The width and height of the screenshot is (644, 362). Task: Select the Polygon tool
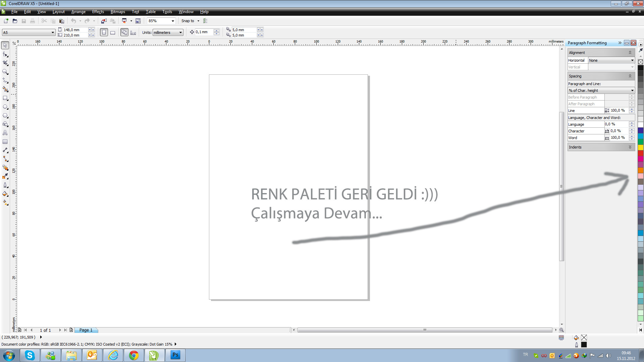coord(5,116)
